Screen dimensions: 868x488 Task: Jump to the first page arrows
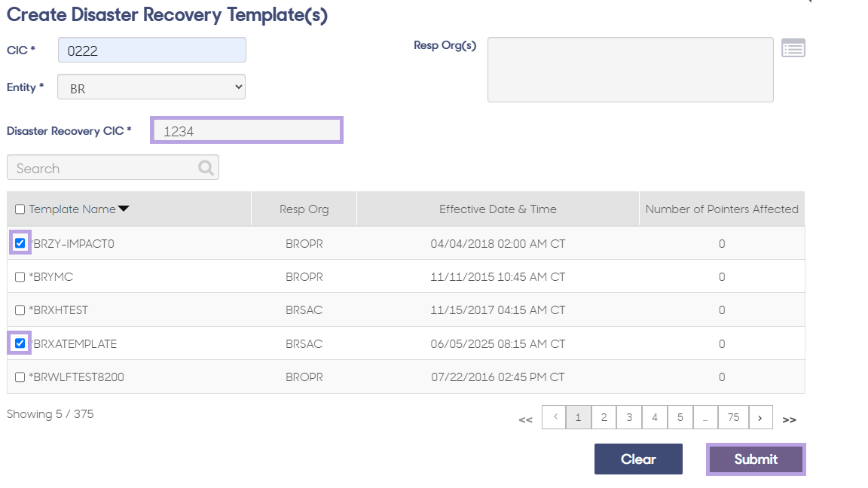pos(525,419)
